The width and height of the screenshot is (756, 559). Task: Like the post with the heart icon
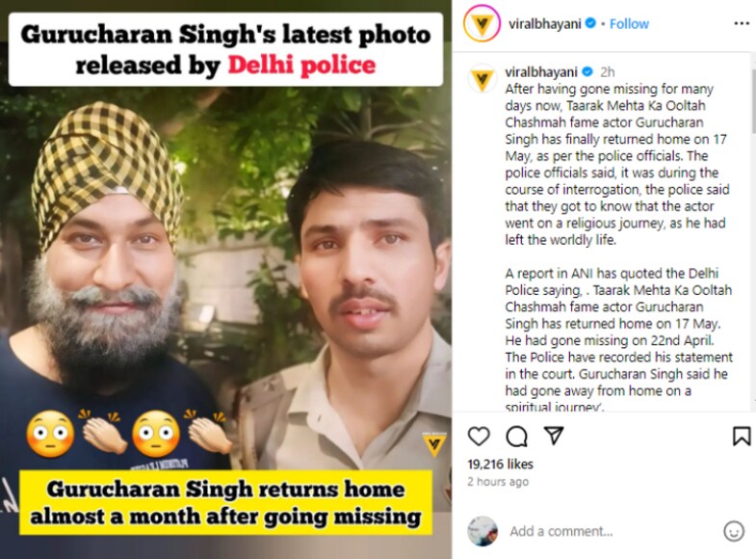coord(479,436)
